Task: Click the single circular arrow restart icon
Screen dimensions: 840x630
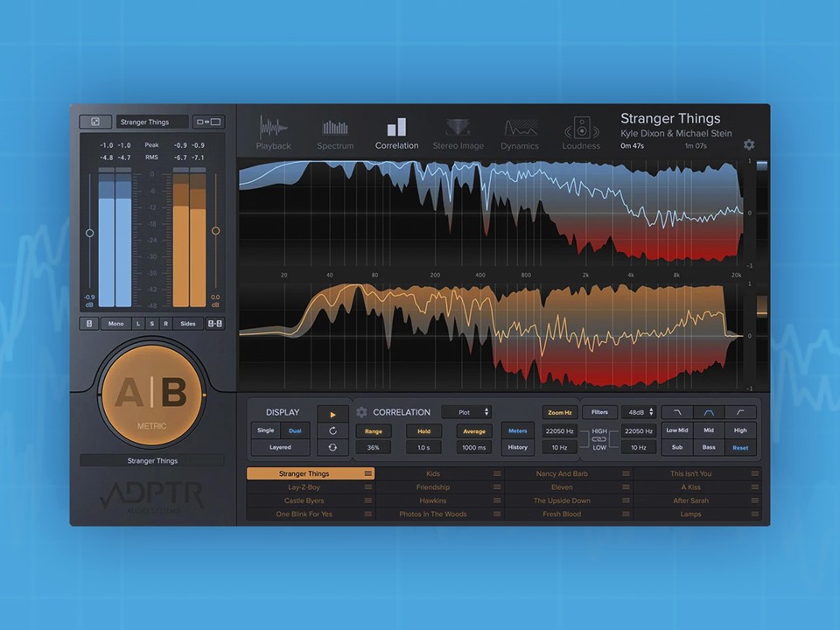Action: pyautogui.click(x=332, y=430)
